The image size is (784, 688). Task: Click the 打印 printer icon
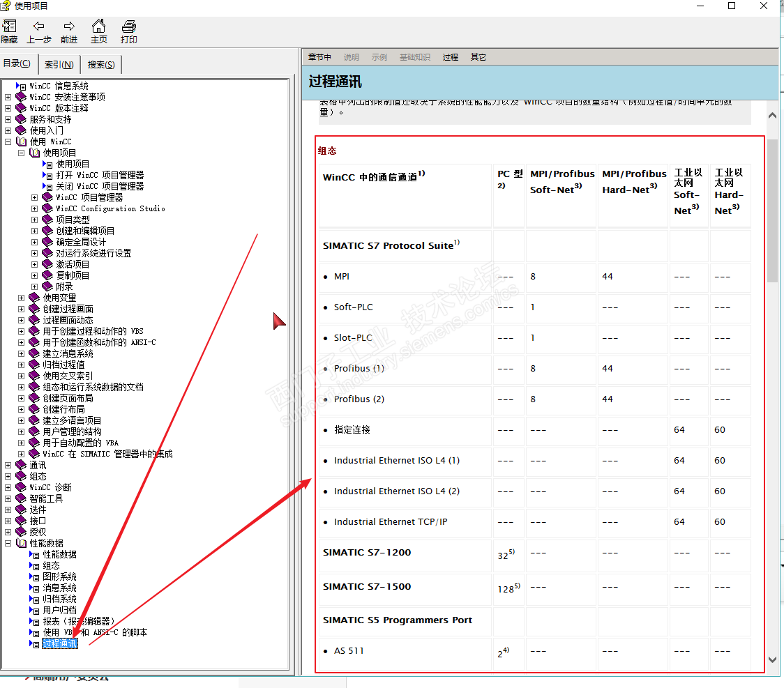click(128, 26)
